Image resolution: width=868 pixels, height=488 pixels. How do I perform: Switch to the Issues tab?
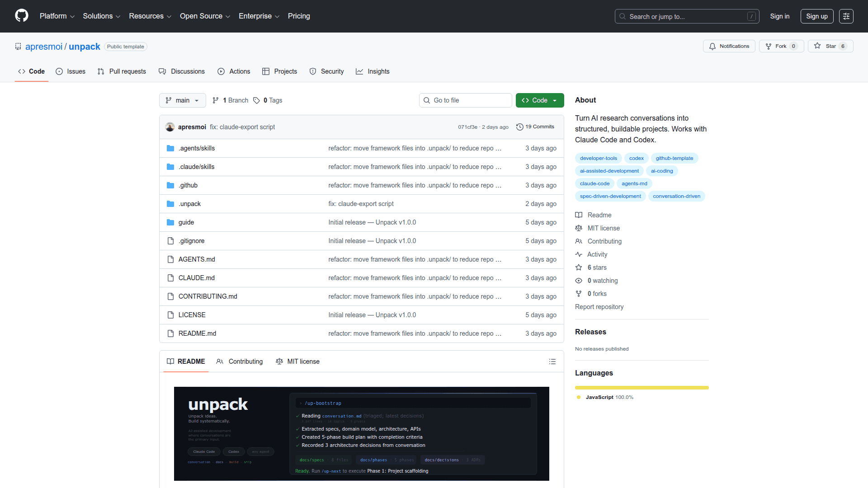coord(71,71)
